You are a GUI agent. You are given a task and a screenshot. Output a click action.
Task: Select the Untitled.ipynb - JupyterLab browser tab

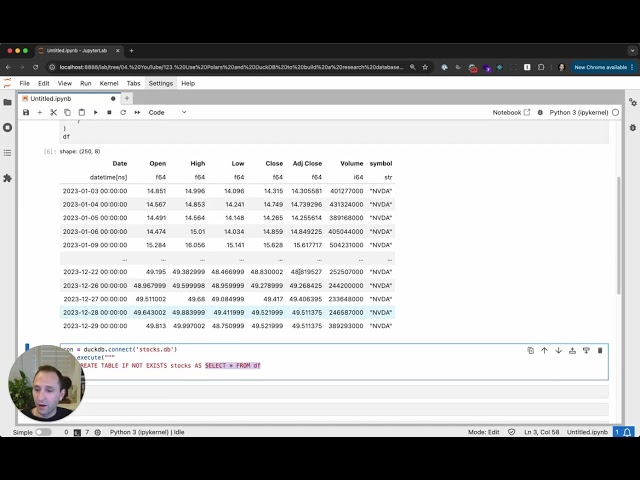coord(79,51)
